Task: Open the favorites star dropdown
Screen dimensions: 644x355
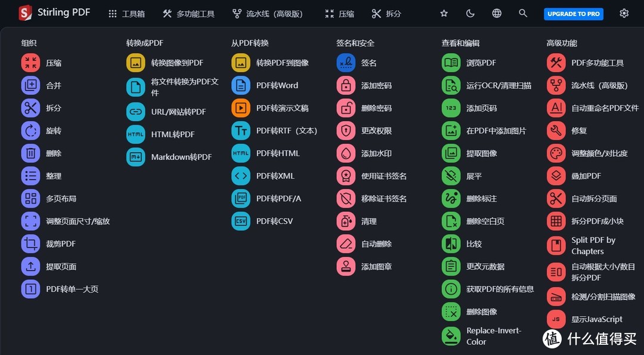Action: point(444,13)
